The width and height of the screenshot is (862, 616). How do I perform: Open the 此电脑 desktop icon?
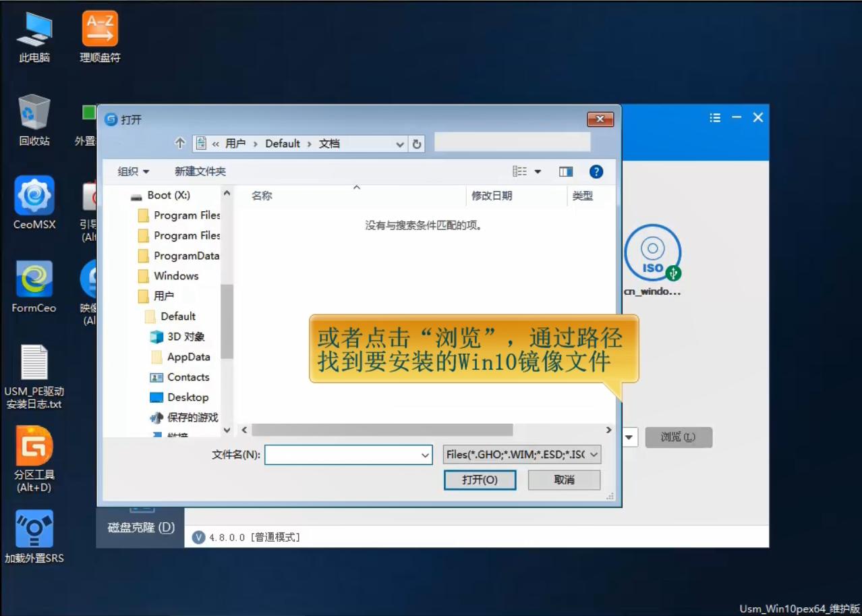pos(34,38)
